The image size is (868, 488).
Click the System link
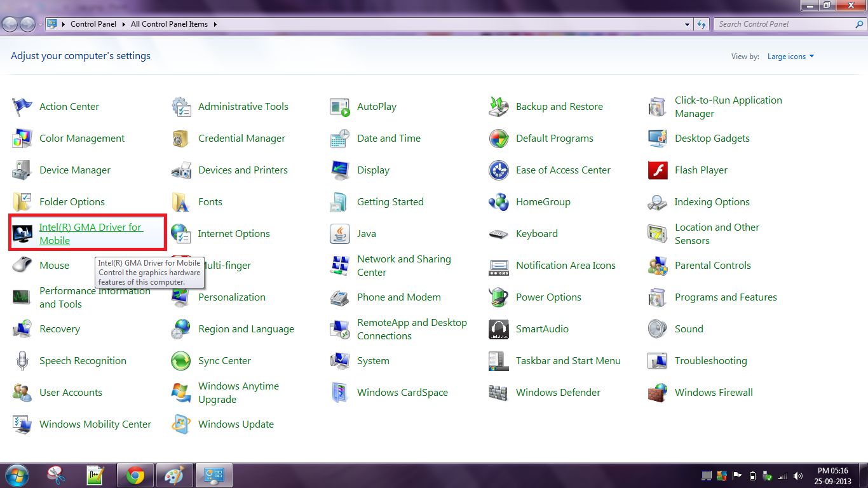click(373, 361)
